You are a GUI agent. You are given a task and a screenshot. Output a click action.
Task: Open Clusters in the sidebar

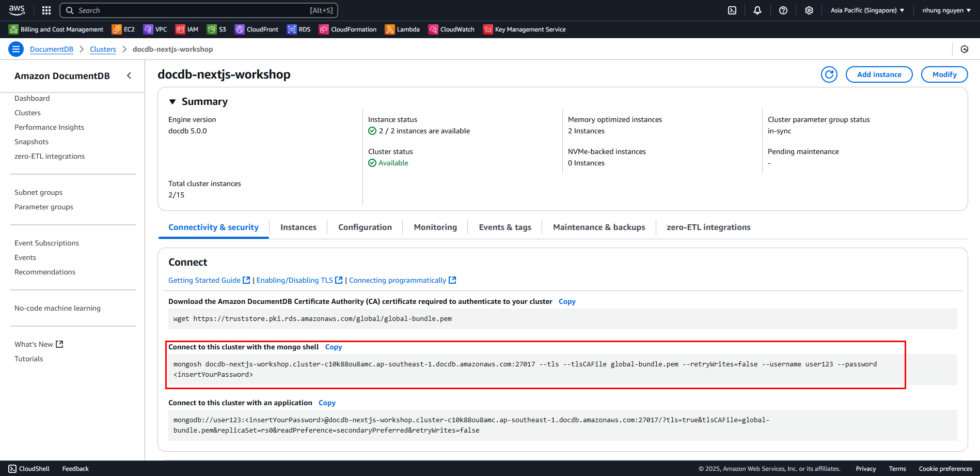click(x=27, y=113)
